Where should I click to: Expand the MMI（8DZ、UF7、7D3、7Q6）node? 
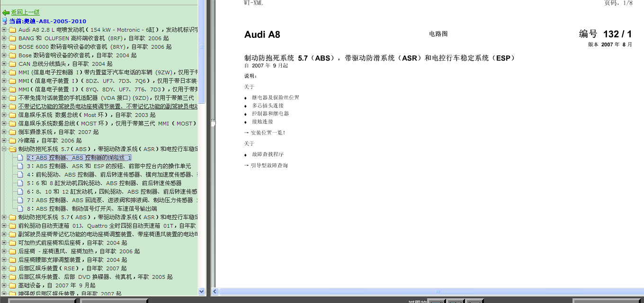tap(4, 81)
